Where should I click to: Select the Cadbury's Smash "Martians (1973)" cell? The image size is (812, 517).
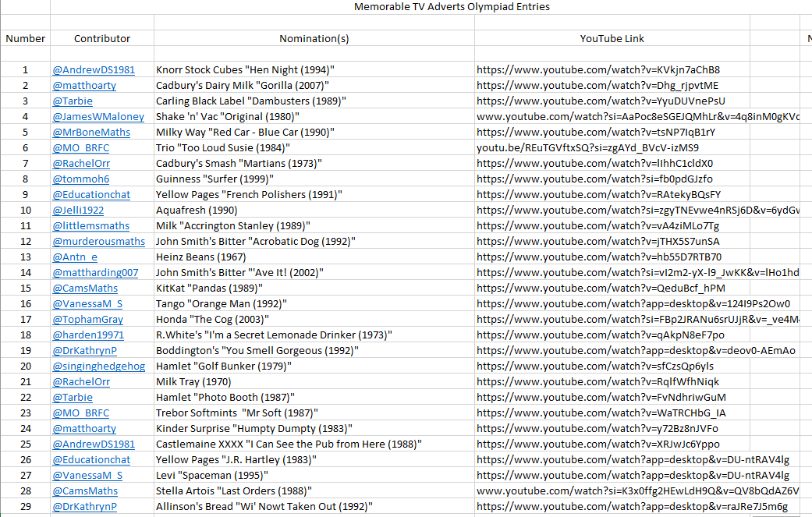[314, 163]
